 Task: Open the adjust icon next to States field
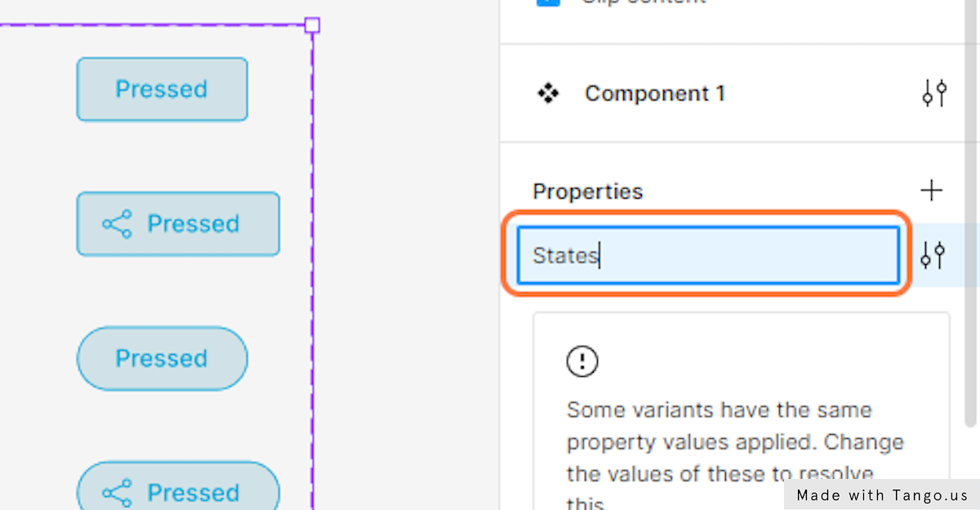tap(933, 255)
